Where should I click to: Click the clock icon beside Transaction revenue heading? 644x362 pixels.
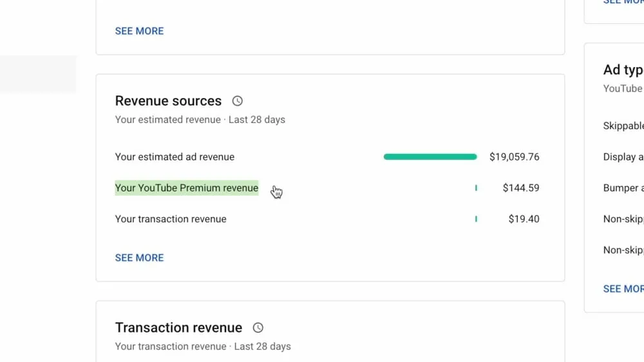(x=258, y=328)
